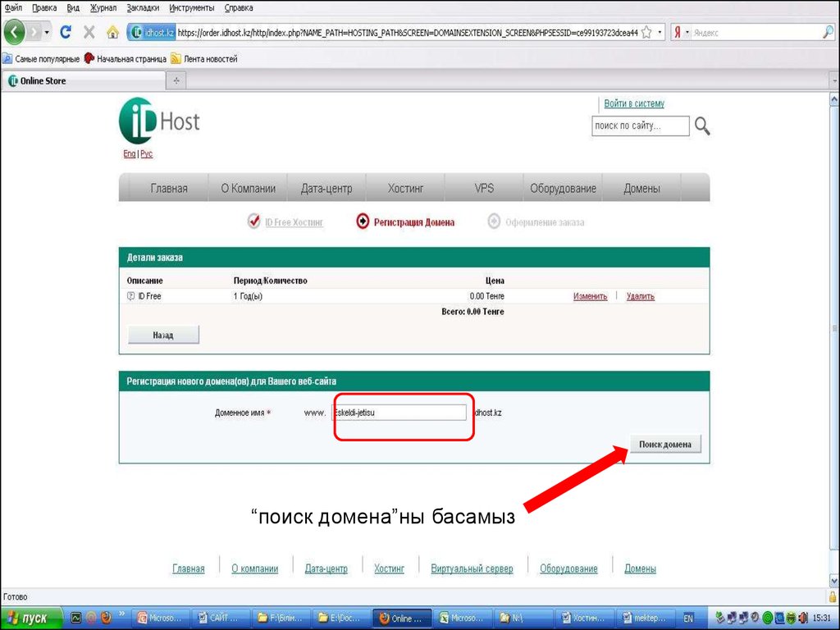Select the Online Store tab
This screenshot has height=630, width=840.
tap(84, 81)
